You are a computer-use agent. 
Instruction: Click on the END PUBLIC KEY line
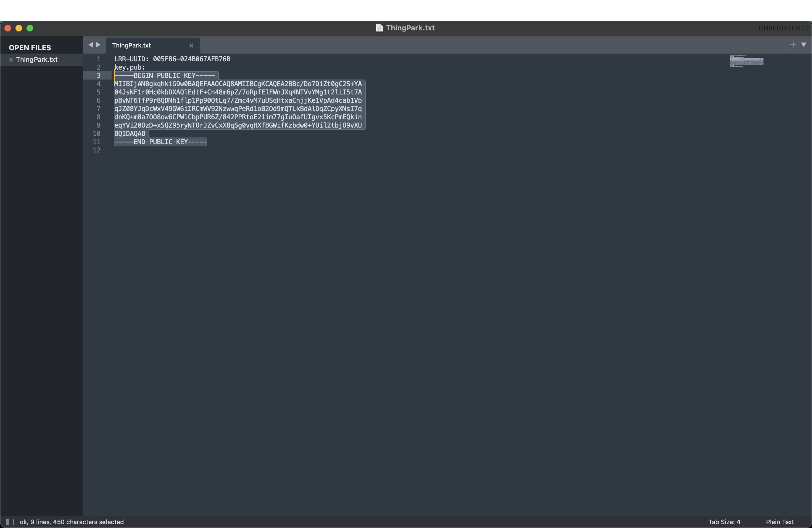click(x=160, y=142)
